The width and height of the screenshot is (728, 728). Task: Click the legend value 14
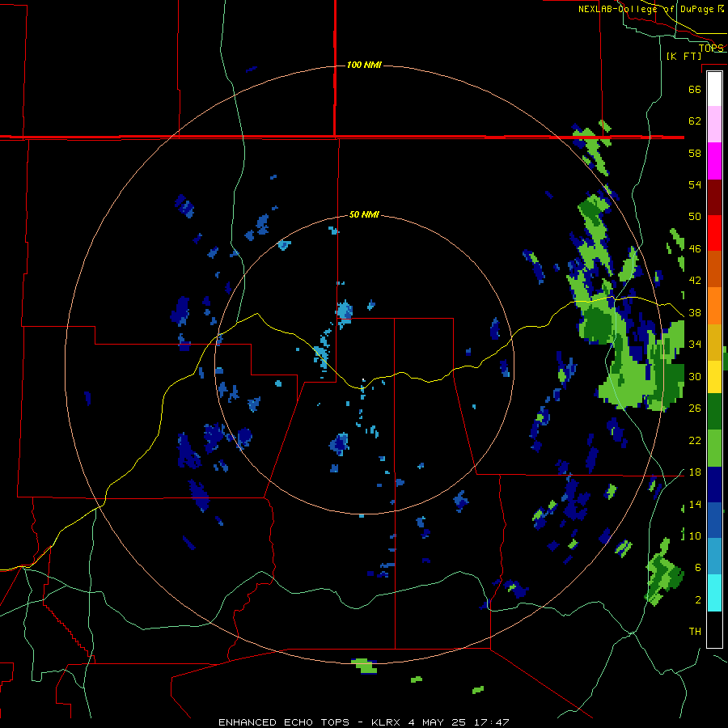(695, 504)
